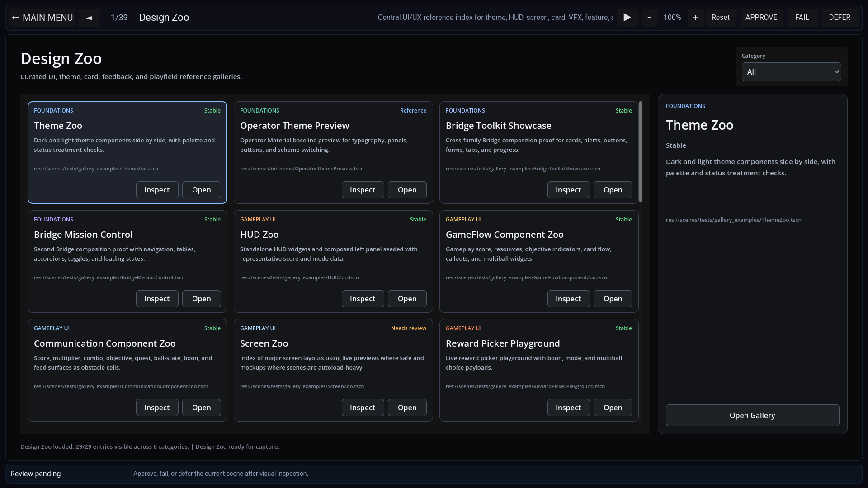Click the minus zoom-out icon

[x=650, y=18]
